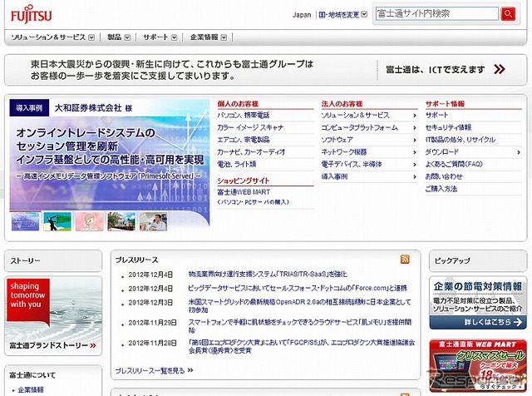Open the お問い合わせ link
This screenshot has height=396, width=532.
[444, 176]
